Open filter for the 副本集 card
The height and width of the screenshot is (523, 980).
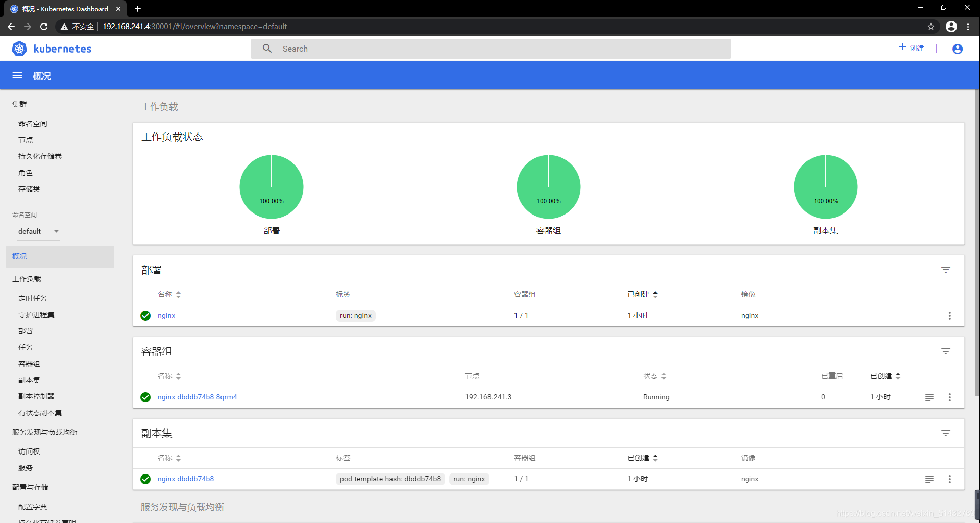(x=946, y=433)
